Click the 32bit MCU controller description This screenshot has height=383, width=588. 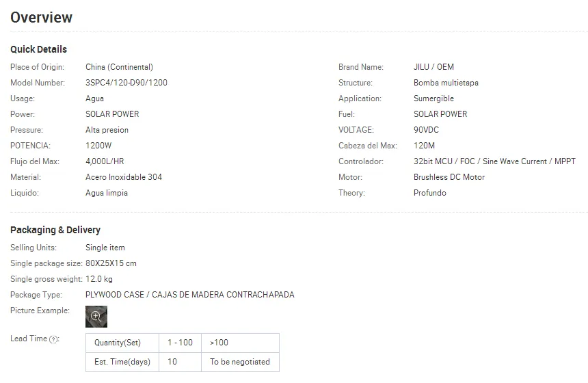pos(494,161)
